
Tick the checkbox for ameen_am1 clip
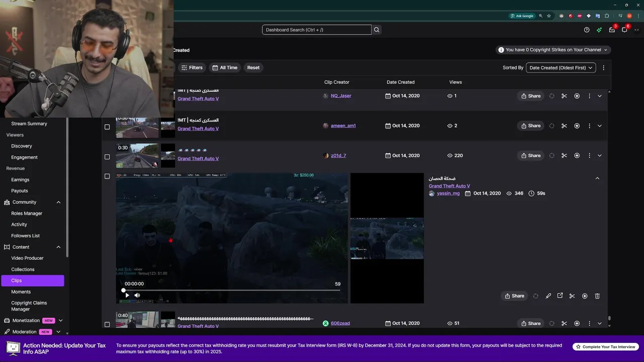tap(107, 127)
